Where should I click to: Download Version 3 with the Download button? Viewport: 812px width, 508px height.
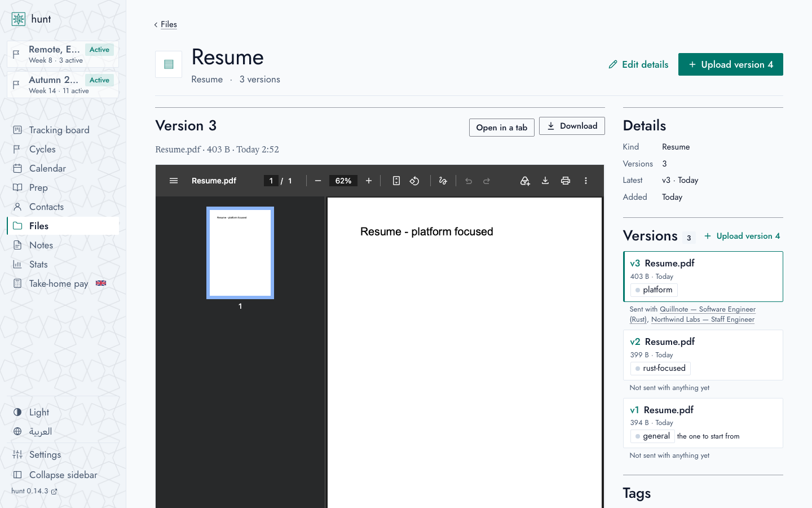(x=572, y=126)
